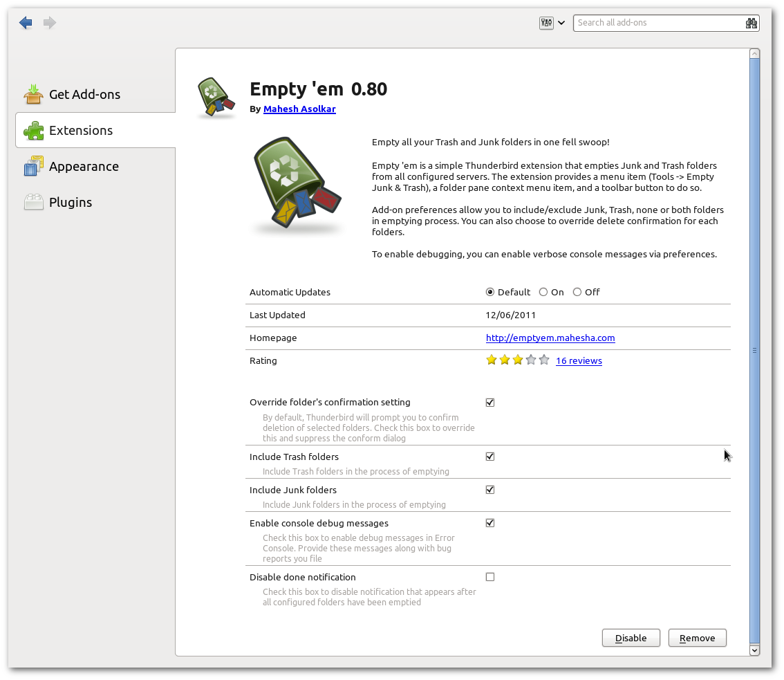
Task: Click the Empty 'em 0.80 title
Action: click(319, 89)
